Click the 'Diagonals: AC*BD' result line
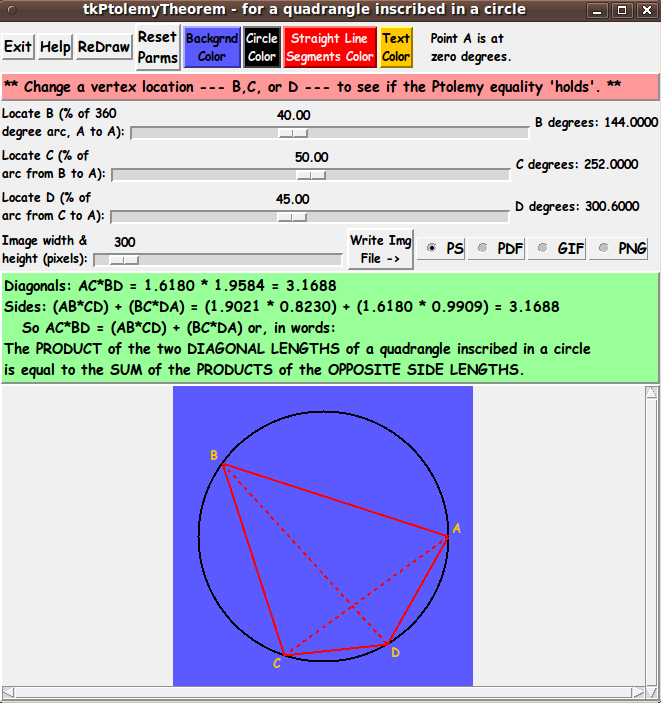The image size is (661, 703). coord(170,286)
